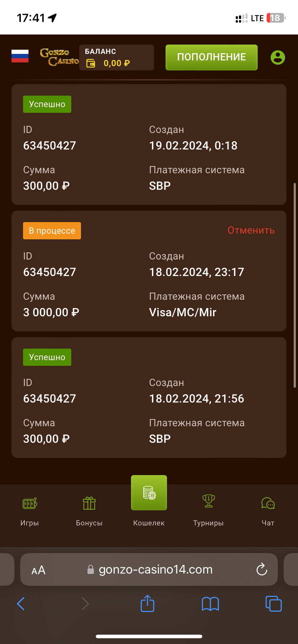The image size is (298, 644).
Task: Click the page scrollbar on right edge
Action: click(x=295, y=284)
